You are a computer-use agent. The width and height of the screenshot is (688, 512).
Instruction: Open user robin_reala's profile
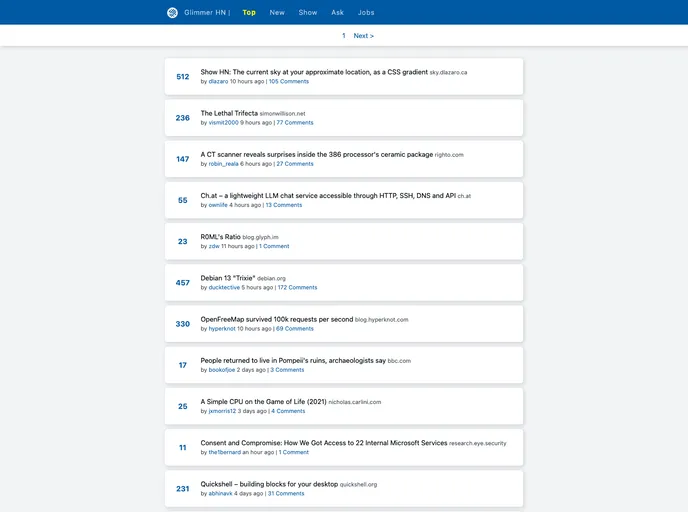223,164
